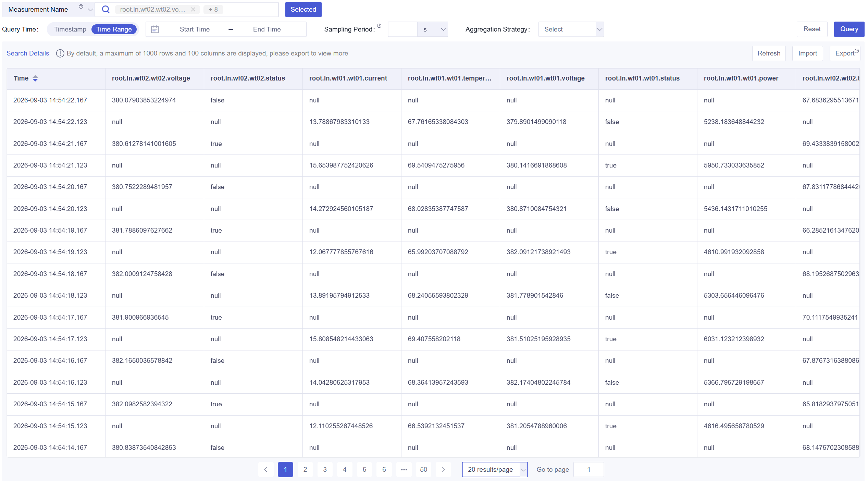This screenshot has width=868, height=481.
Task: Click the Start Time field
Action: pos(195,29)
